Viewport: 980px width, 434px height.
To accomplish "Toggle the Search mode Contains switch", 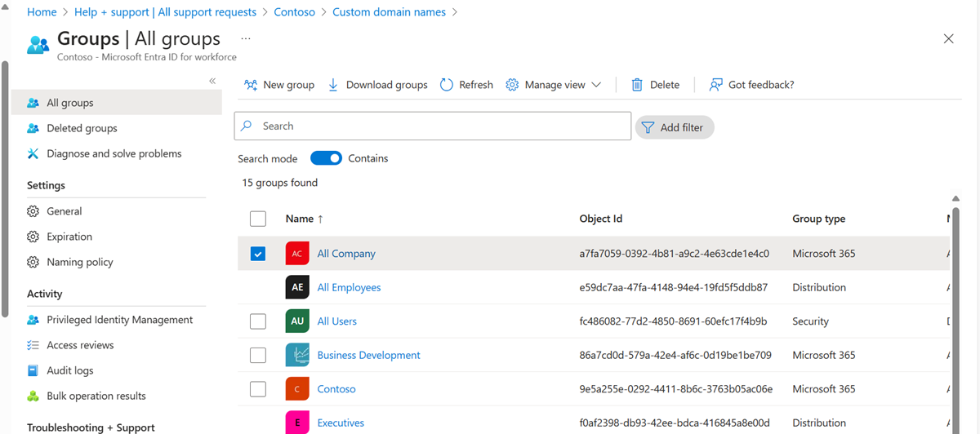I will tap(326, 158).
